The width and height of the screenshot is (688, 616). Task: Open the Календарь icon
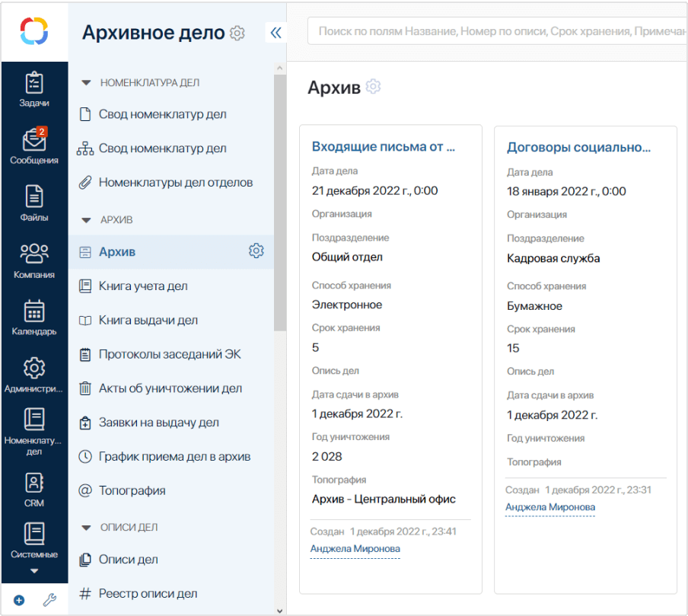coord(34,311)
